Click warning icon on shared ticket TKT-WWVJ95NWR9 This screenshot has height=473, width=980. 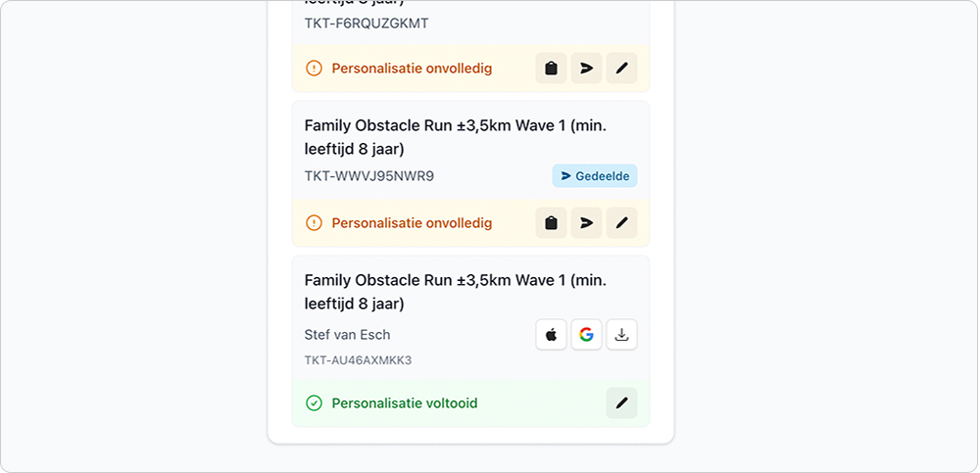314,223
